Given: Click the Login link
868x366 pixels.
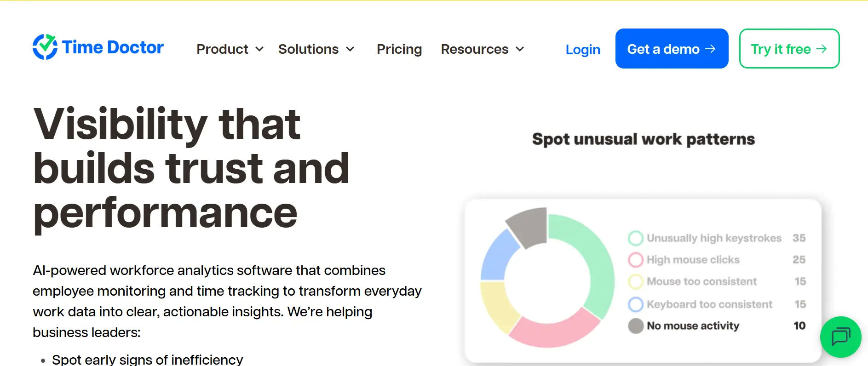Looking at the screenshot, I should tap(582, 50).
